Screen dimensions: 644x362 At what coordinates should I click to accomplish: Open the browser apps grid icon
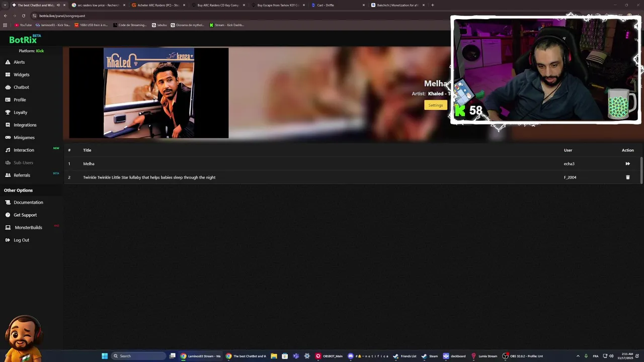pyautogui.click(x=5, y=25)
